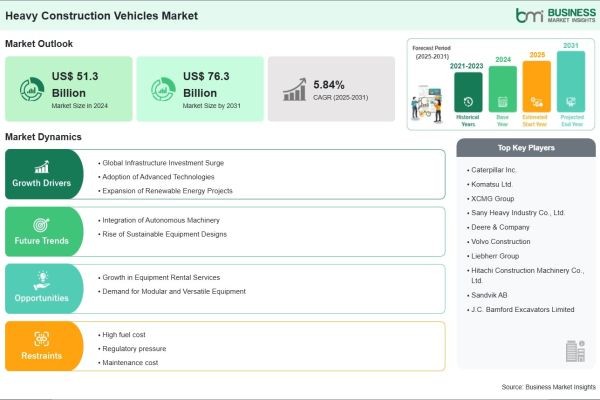Click the orange 2025 bar
Image resolution: width=600 pixels, height=400 pixels.
pyautogui.click(x=536, y=86)
